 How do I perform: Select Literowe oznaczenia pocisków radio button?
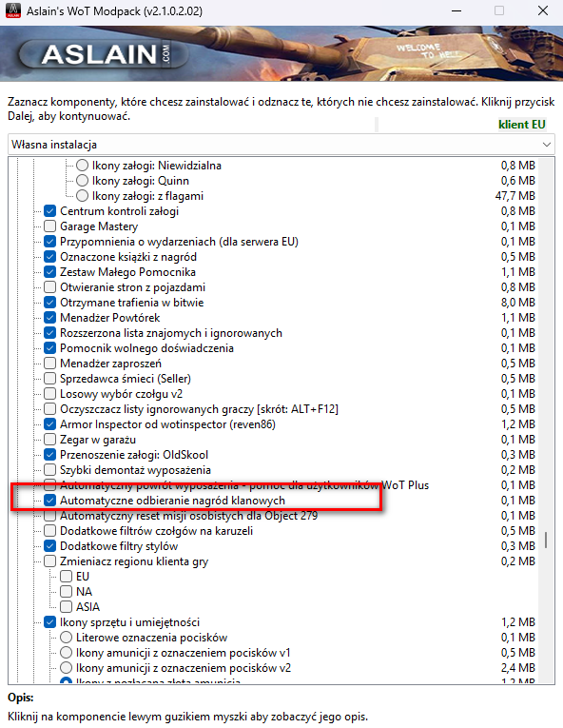pyautogui.click(x=67, y=638)
